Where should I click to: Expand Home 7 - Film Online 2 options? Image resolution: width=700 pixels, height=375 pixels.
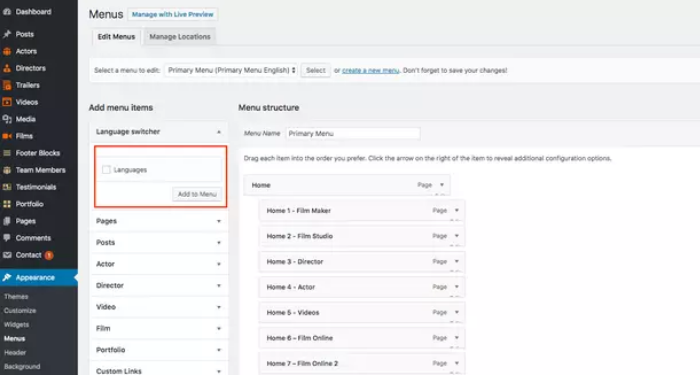[x=457, y=363]
